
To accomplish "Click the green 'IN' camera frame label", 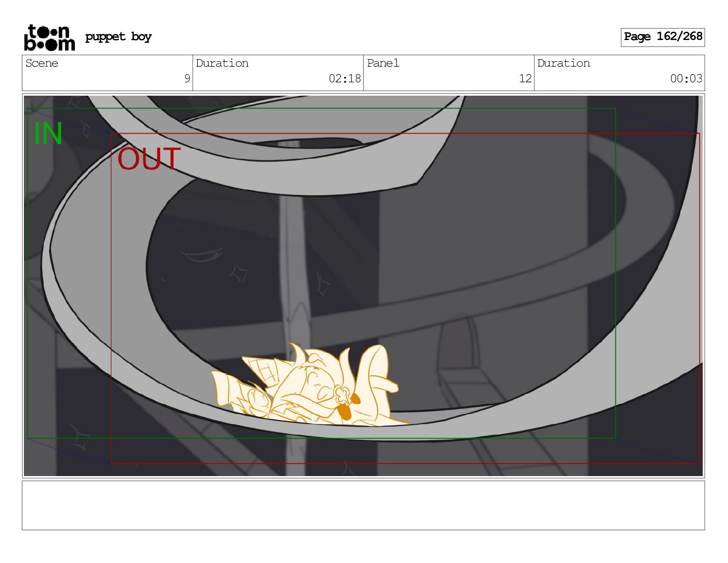I will click(48, 134).
